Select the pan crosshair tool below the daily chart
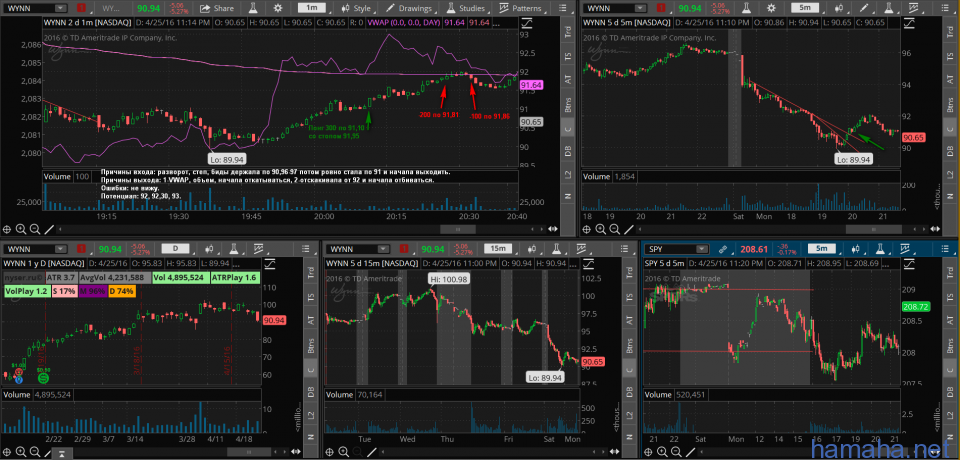Screen dimensions: 960x460 (7, 452)
